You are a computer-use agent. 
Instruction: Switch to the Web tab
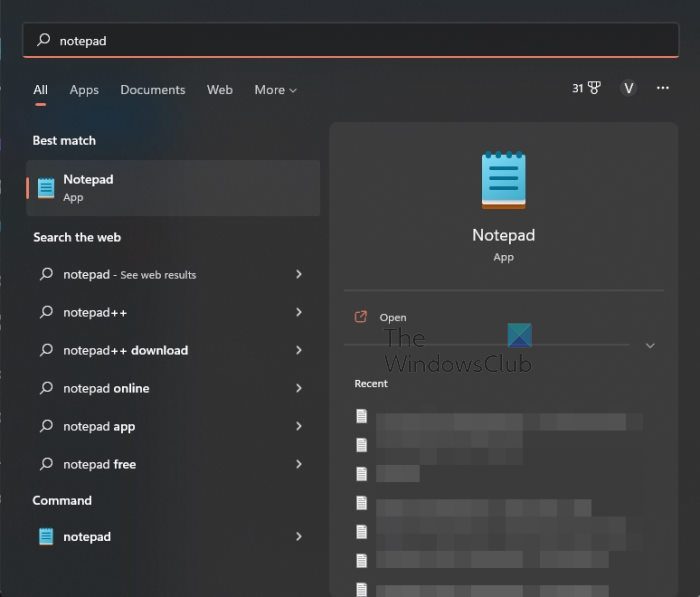(x=220, y=90)
